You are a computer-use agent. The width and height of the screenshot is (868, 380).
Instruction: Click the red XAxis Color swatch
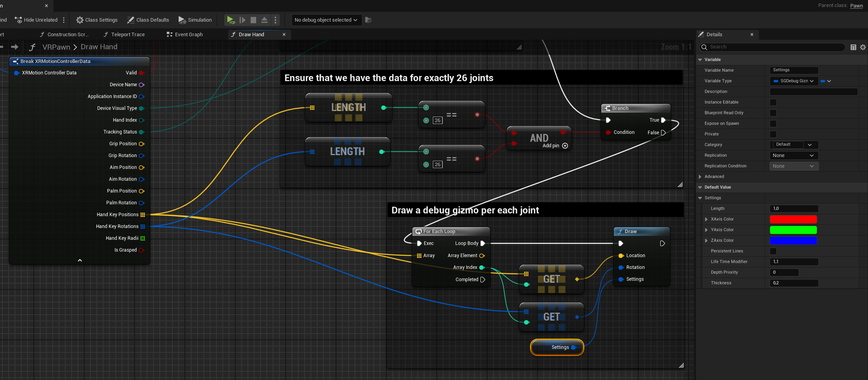793,219
